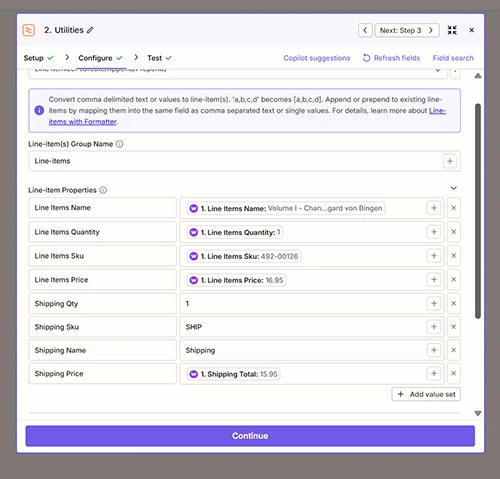Close the step editor panel
500x479 pixels.
point(471,30)
